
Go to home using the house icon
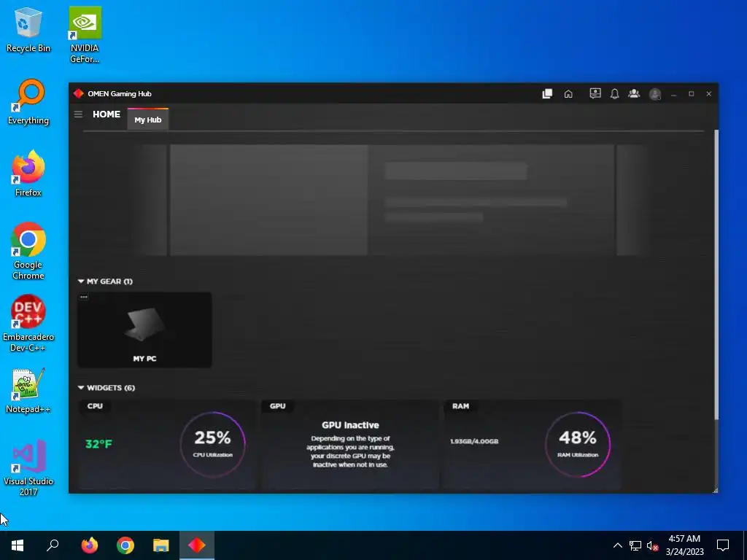[568, 94]
